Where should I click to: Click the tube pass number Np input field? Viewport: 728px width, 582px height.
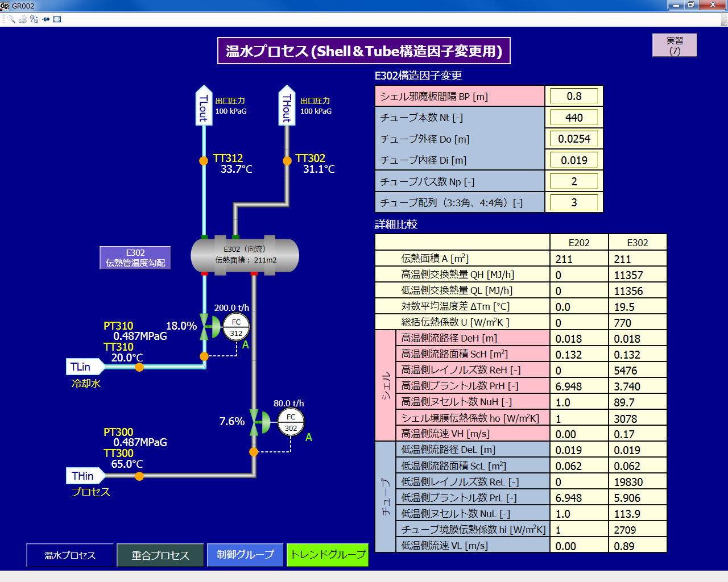click(574, 181)
